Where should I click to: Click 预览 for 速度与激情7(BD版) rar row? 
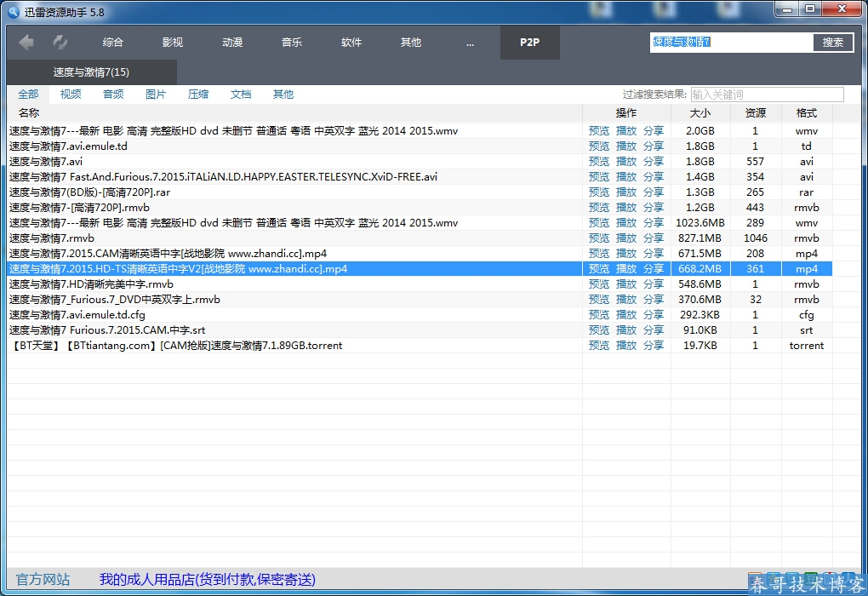[599, 192]
